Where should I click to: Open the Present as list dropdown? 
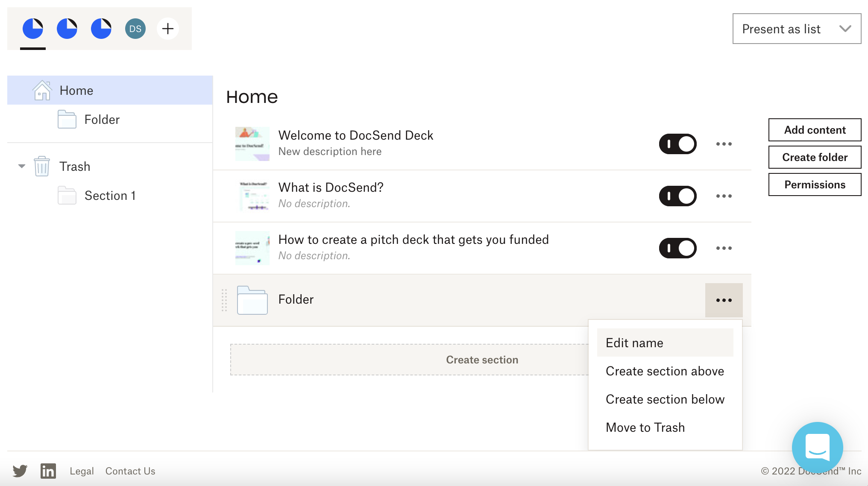point(797,29)
